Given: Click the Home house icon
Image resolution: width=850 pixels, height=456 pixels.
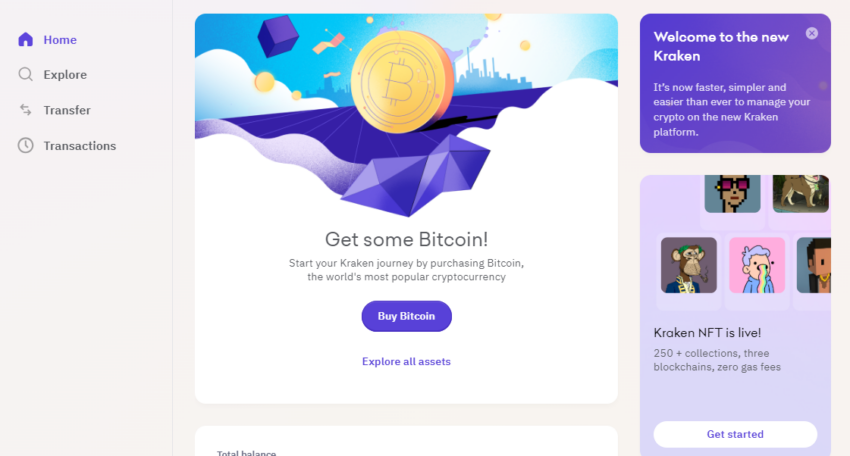Looking at the screenshot, I should coord(25,40).
